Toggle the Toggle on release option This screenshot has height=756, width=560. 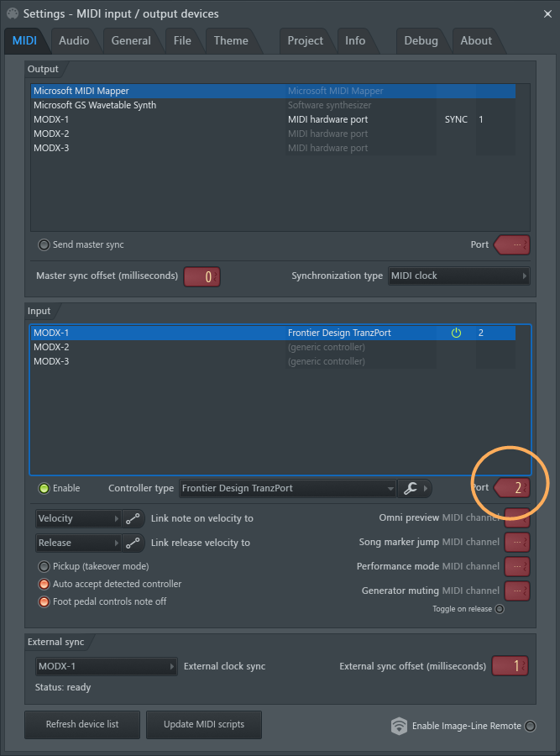pos(500,609)
